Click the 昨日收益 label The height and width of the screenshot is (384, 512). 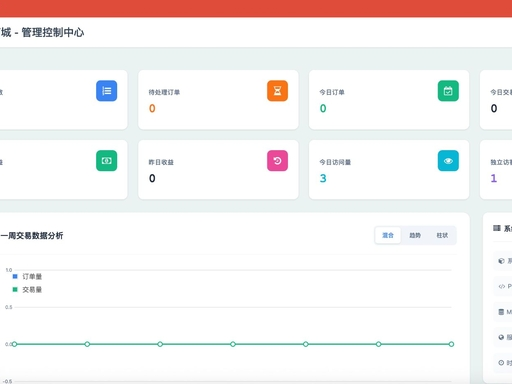[161, 162]
